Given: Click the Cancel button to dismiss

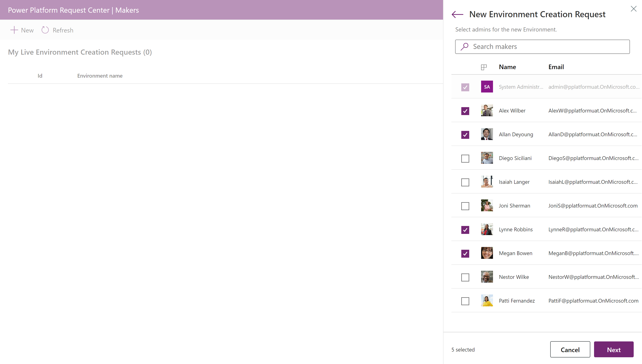Looking at the screenshot, I should tap(570, 350).
